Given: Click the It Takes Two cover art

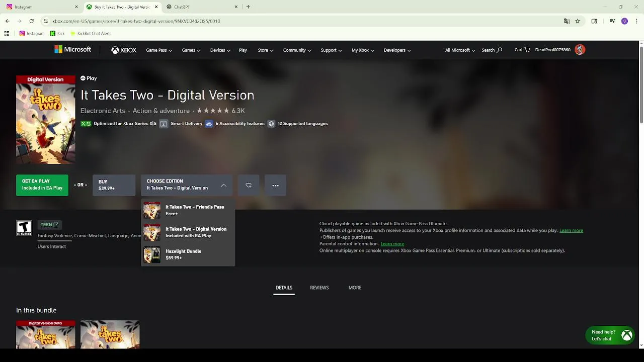Looking at the screenshot, I should pos(45,120).
